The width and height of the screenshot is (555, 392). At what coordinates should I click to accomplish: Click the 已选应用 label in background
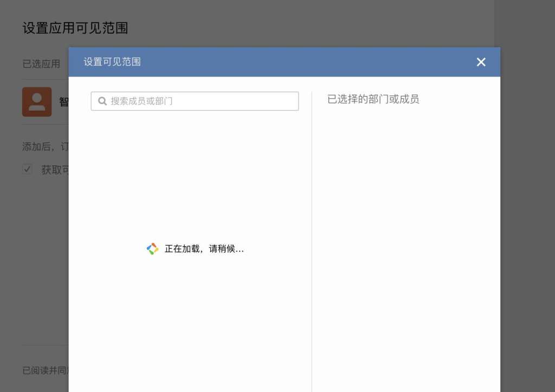point(41,64)
